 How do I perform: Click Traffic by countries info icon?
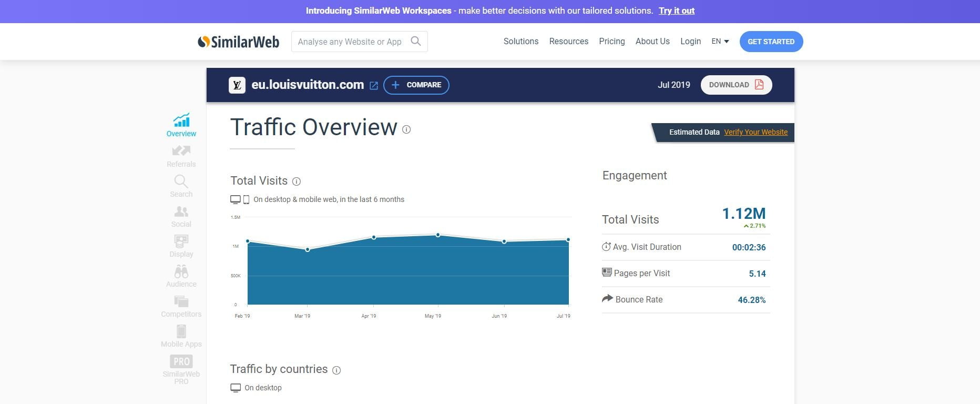(x=337, y=370)
